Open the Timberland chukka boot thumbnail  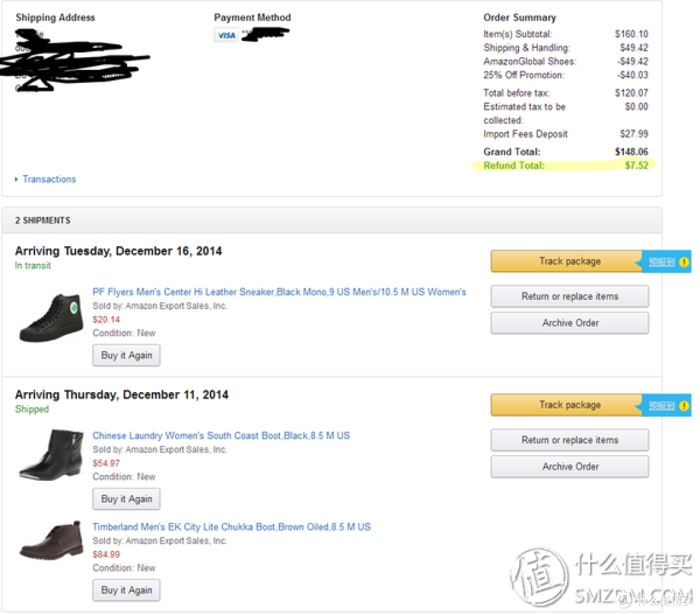coord(51,541)
